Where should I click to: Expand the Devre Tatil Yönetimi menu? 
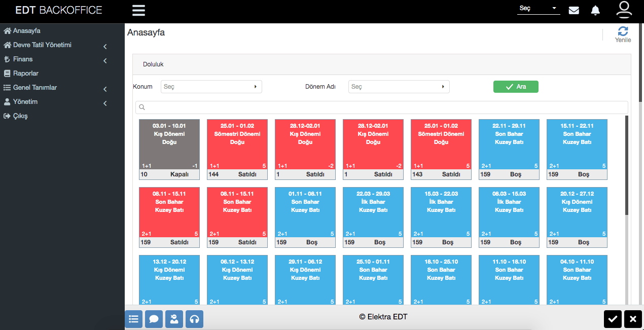[43, 45]
